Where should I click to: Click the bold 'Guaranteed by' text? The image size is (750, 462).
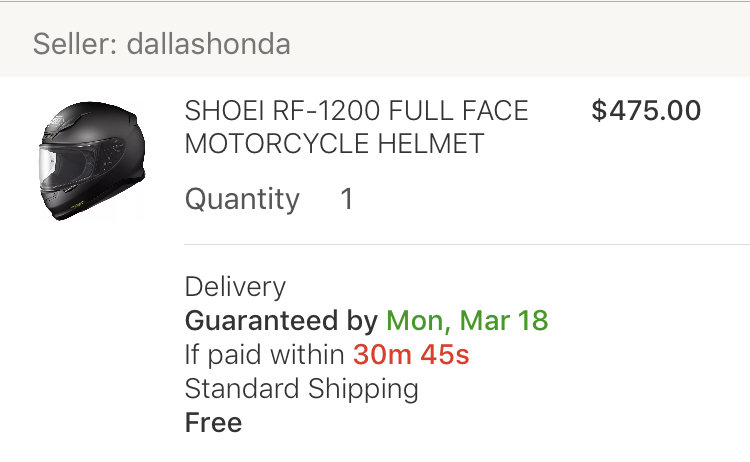click(x=281, y=320)
